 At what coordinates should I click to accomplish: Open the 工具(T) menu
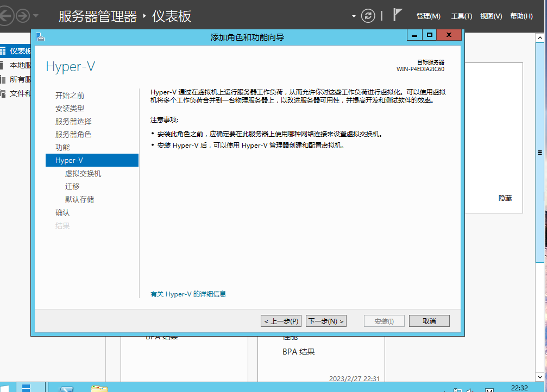[461, 16]
